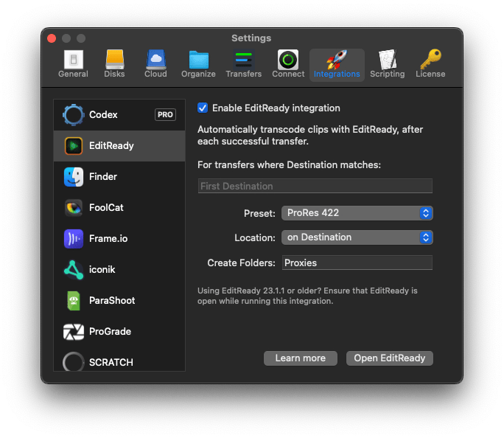Viewport: 504px width, 438px height.
Task: Select the ProGrade integration
Action: click(110, 332)
